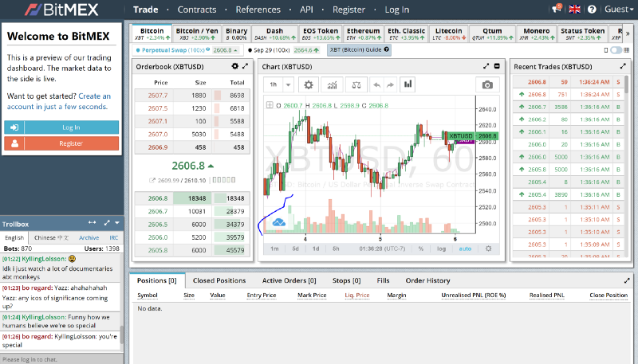
Task: Set chart range to 5h
Action: 336,249
